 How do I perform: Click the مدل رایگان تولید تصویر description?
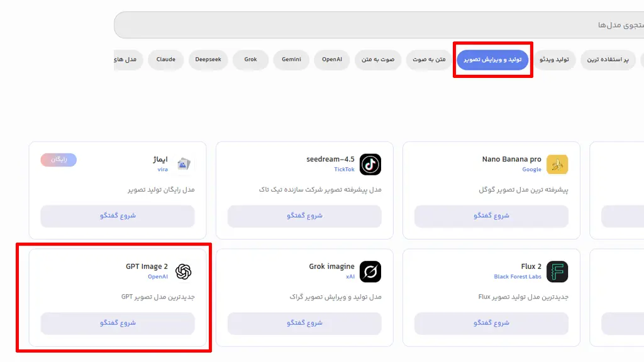161,190
